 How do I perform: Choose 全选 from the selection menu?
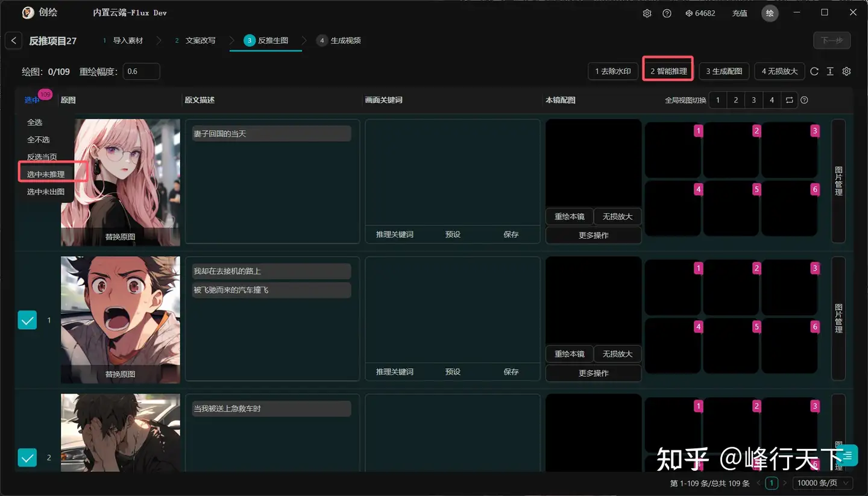pos(35,122)
